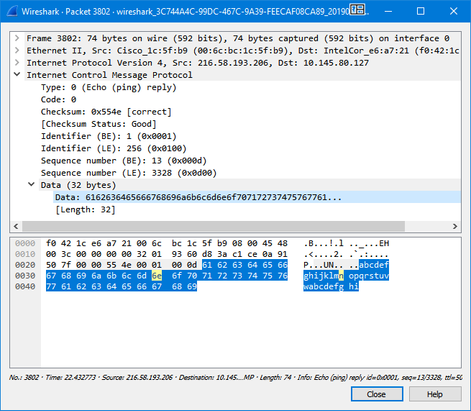Select Identifier (BE): 1 (0x0001) row

[109, 136]
